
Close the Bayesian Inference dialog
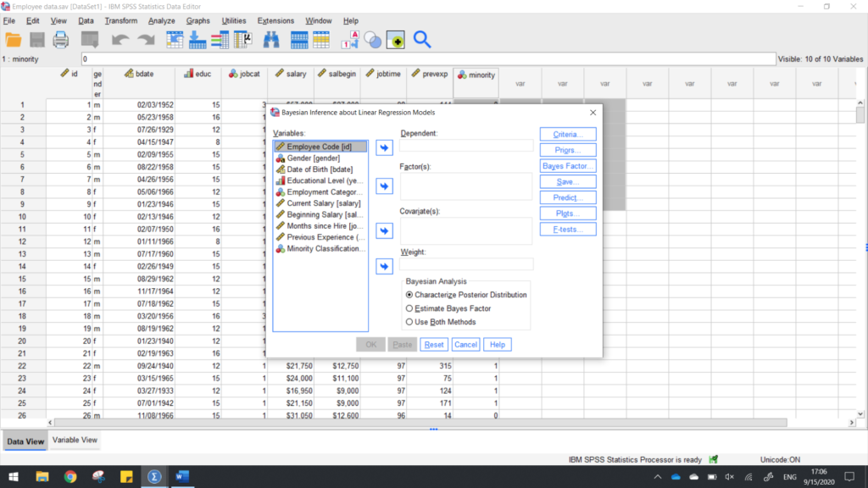[593, 113]
